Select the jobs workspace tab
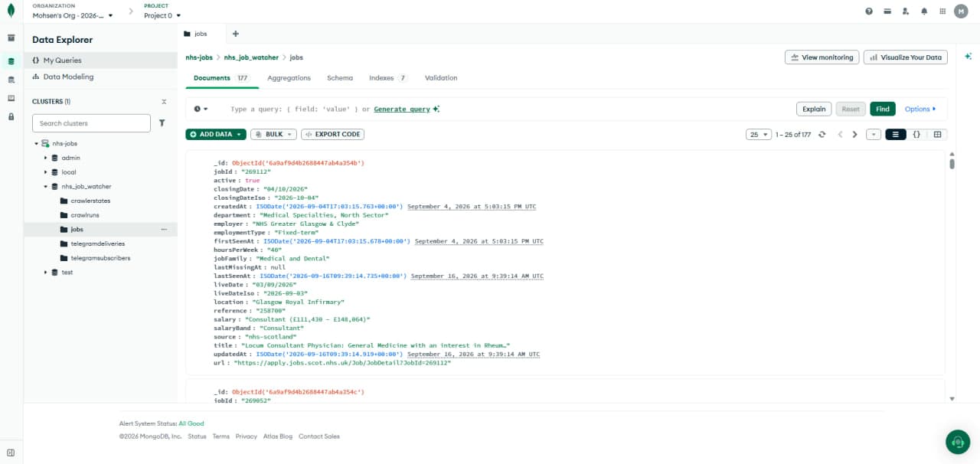 [202, 34]
